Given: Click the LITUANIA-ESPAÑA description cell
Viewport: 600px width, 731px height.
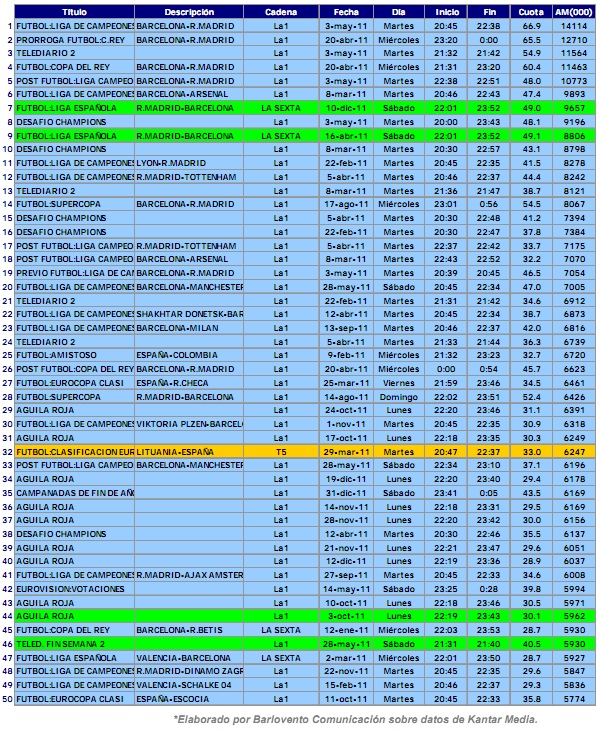Looking at the screenshot, I should [x=189, y=452].
